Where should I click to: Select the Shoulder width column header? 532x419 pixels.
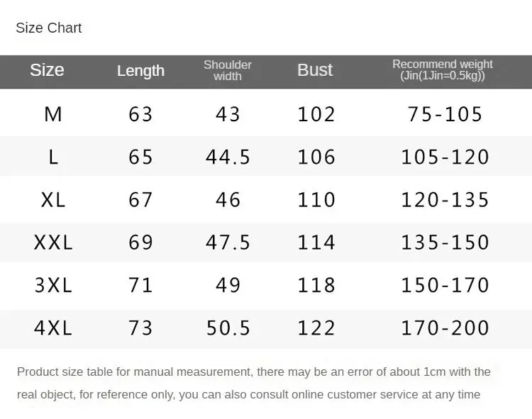pyautogui.click(x=227, y=70)
